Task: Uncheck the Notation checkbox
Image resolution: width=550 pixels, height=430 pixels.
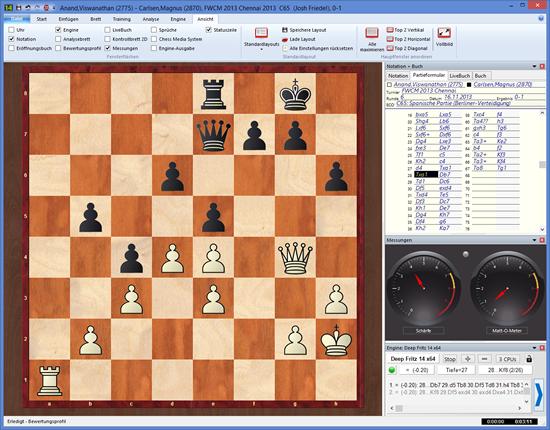Action: 12,39
